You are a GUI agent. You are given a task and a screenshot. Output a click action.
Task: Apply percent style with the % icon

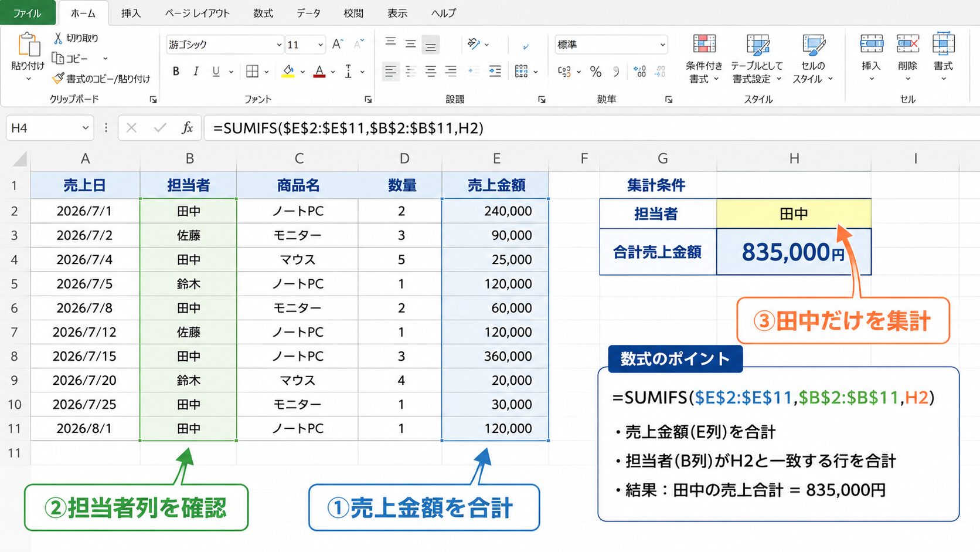pyautogui.click(x=596, y=72)
